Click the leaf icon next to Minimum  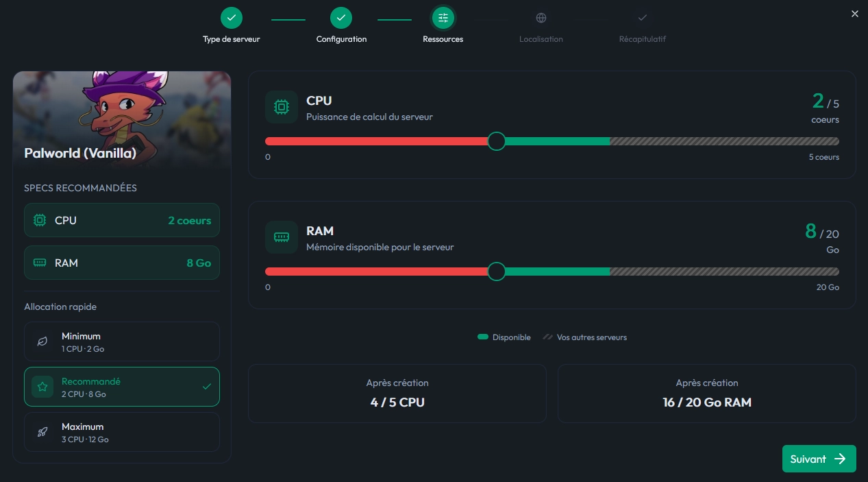pyautogui.click(x=42, y=341)
